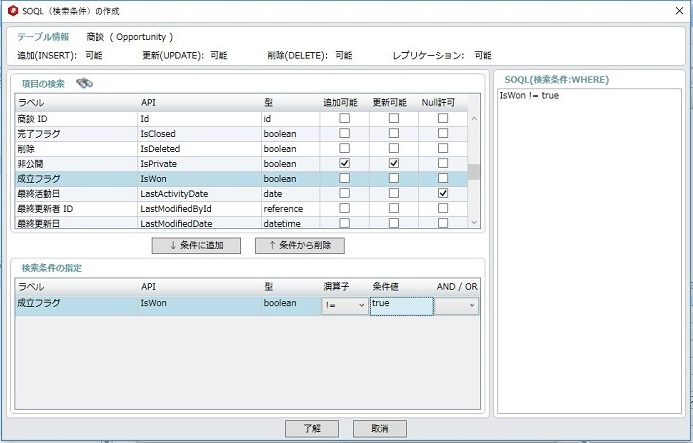The width and height of the screenshot is (693, 443).
Task: Toggle 追加可能 checkbox for Id row
Action: click(344, 118)
